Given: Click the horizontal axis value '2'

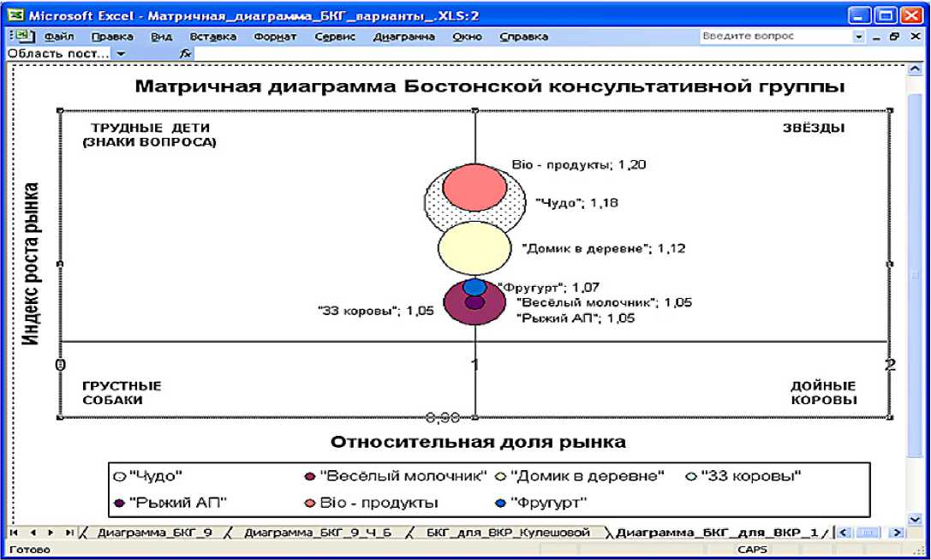Looking at the screenshot, I should [x=890, y=366].
